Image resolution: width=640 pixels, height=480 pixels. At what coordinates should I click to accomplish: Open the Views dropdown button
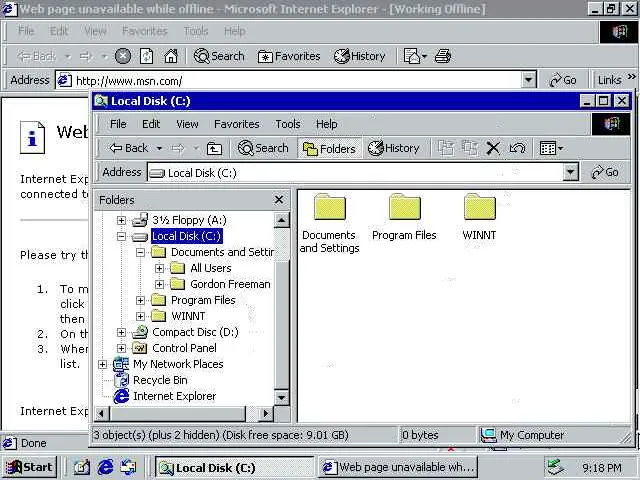click(x=551, y=148)
